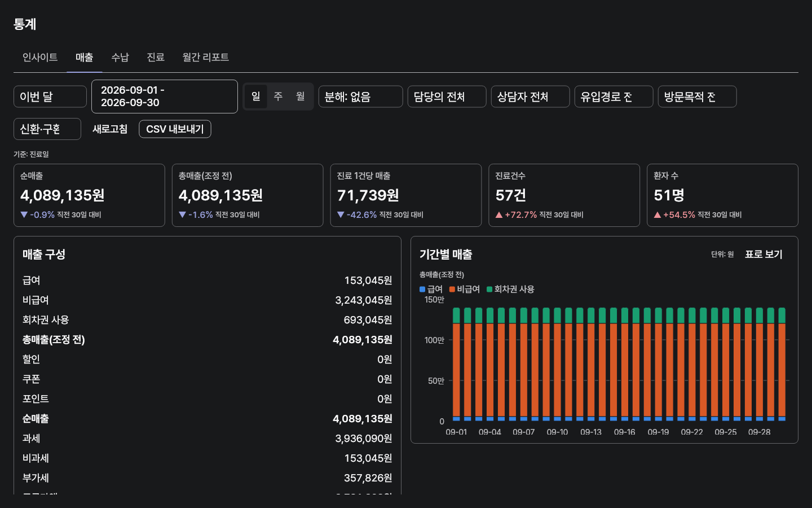Switch to the 수납 tab

coord(120,57)
